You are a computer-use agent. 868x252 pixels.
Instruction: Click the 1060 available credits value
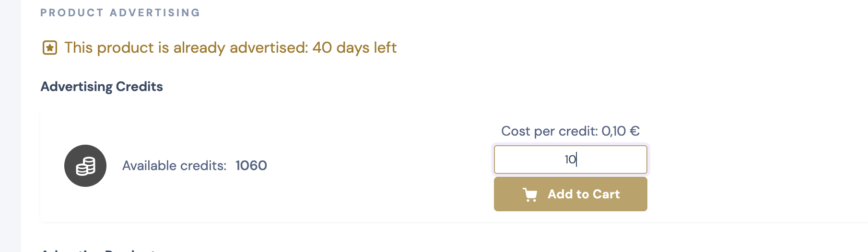[x=251, y=166]
